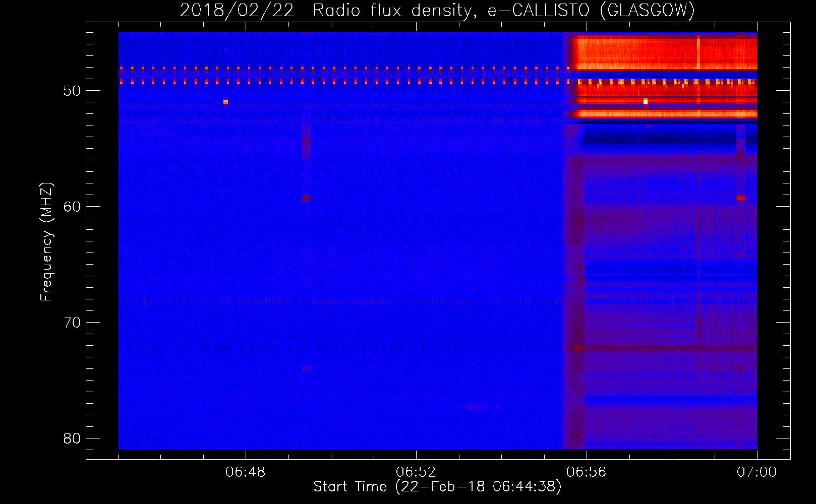The image size is (816, 504).
Task: Click the '06:52' time axis label
Action: tap(416, 472)
